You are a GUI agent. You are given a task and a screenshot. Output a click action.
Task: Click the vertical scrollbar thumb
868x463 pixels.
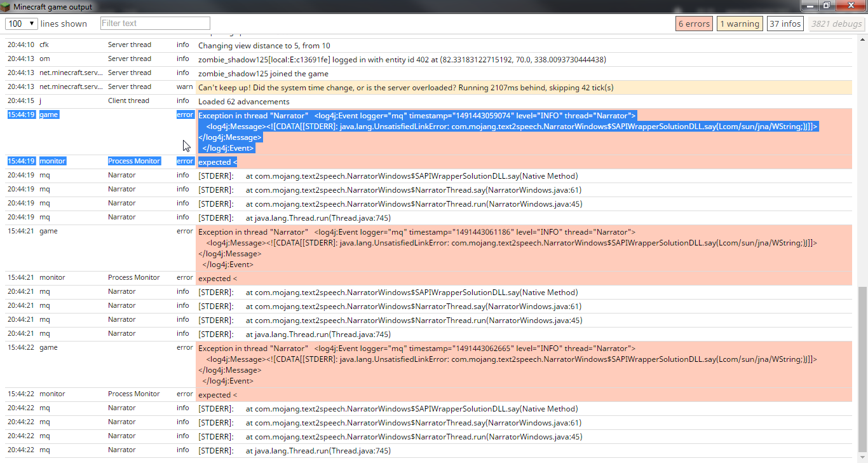pos(862,369)
